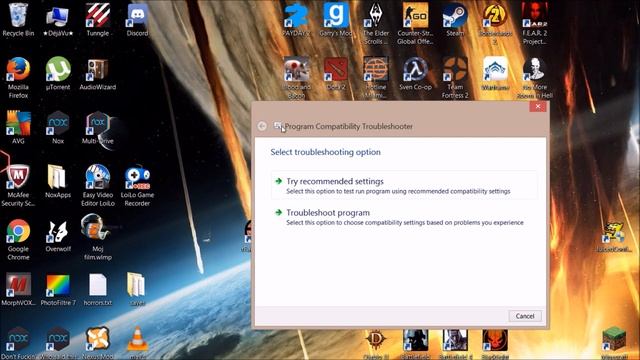Choose the Troubleshoot program option
Image resolution: width=640 pixels, height=360 pixels.
coord(404,217)
